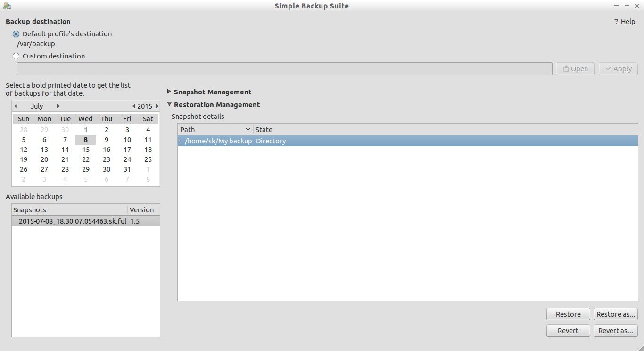
Task: Select July 31 in the calendar
Action: coord(127,169)
